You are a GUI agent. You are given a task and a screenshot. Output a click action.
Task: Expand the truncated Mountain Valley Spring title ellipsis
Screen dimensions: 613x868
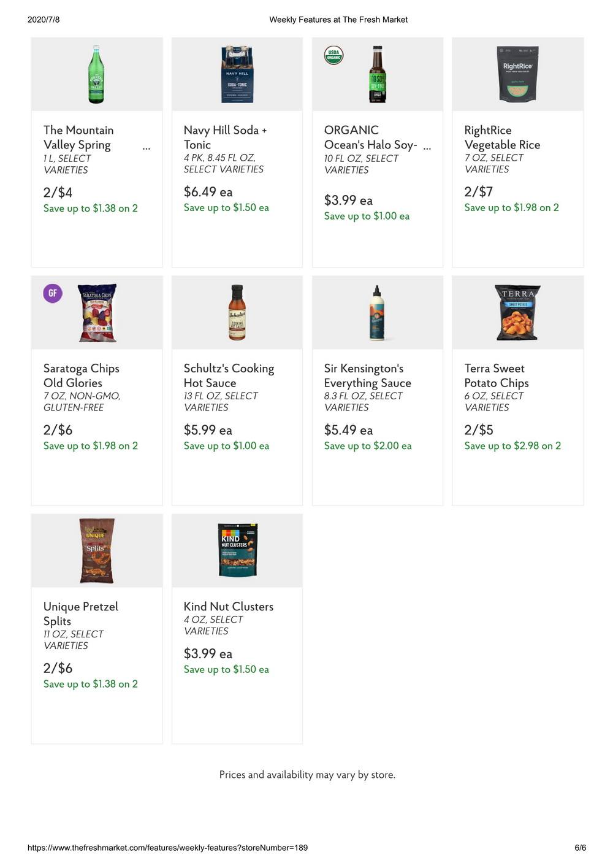tap(146, 147)
